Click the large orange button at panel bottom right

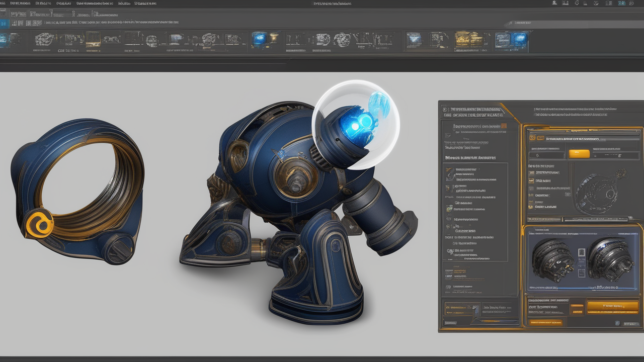click(612, 306)
